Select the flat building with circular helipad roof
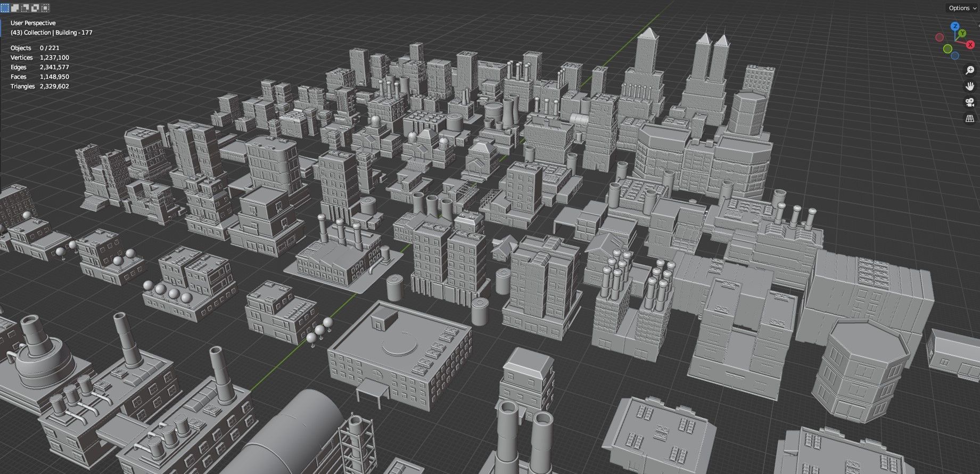 tap(399, 354)
